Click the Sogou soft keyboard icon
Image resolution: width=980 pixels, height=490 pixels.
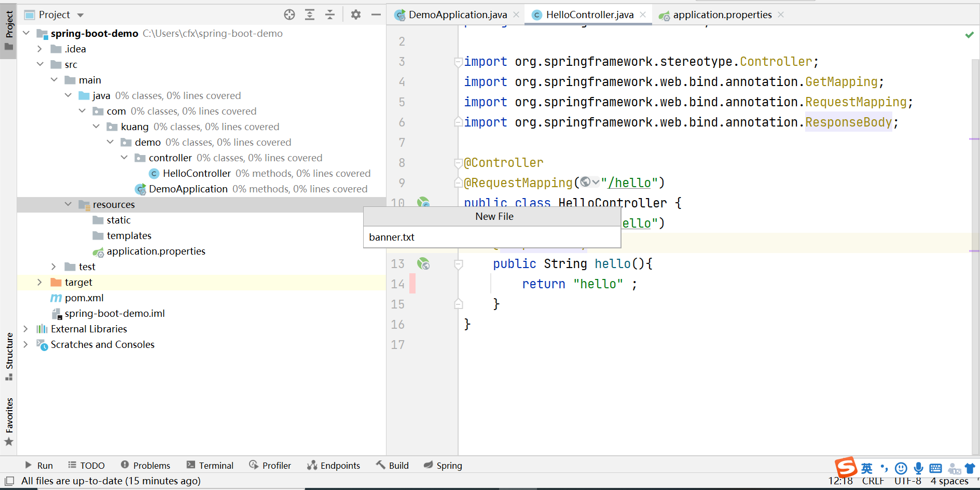coord(935,468)
